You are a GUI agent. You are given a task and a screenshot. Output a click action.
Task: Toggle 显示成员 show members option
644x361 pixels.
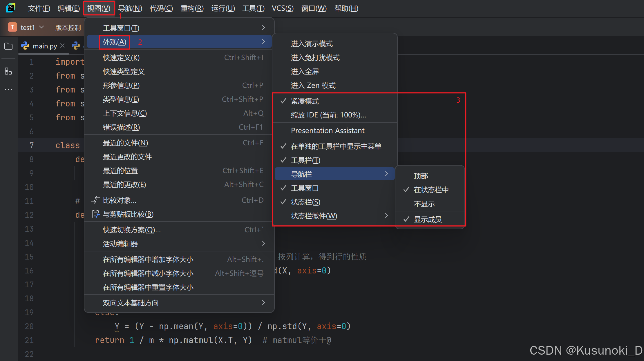428,219
